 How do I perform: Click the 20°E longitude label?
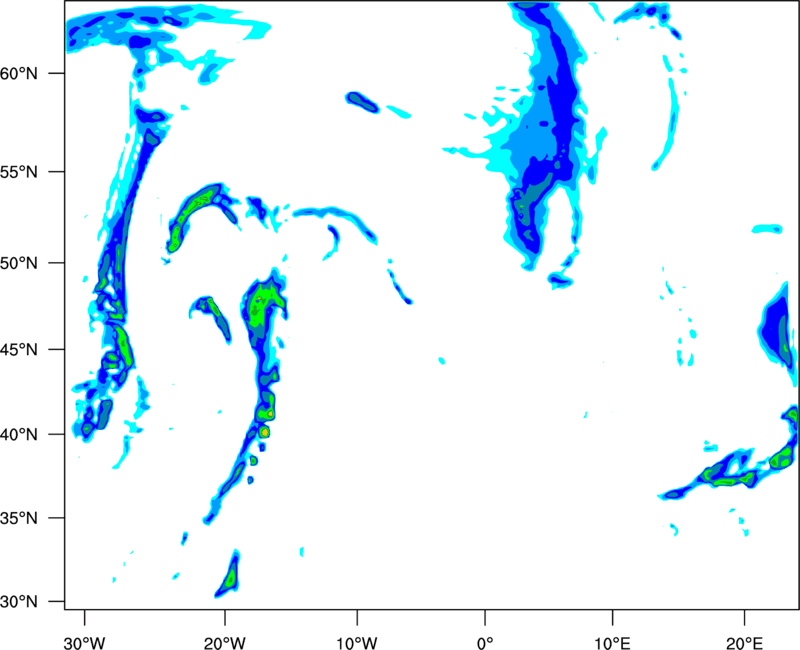tap(744, 643)
